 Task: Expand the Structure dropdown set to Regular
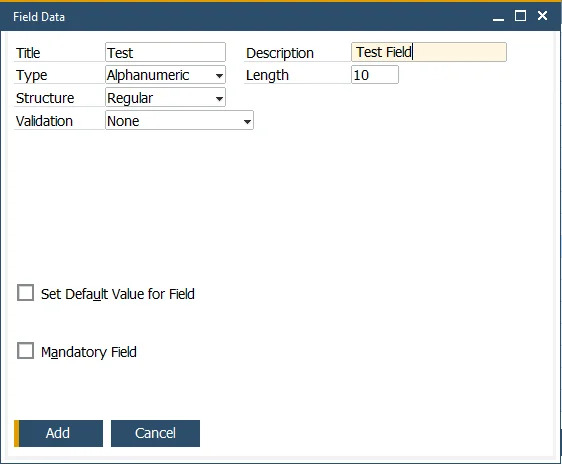pyautogui.click(x=165, y=97)
